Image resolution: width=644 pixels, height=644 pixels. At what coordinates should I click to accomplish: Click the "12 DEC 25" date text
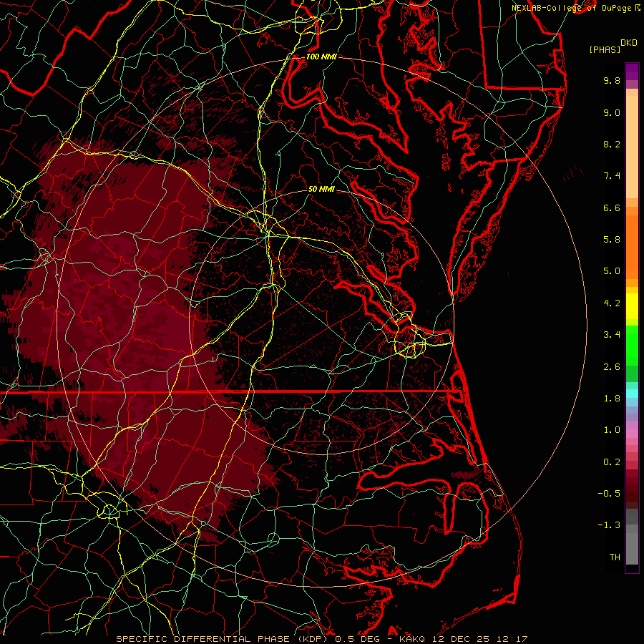[459, 639]
